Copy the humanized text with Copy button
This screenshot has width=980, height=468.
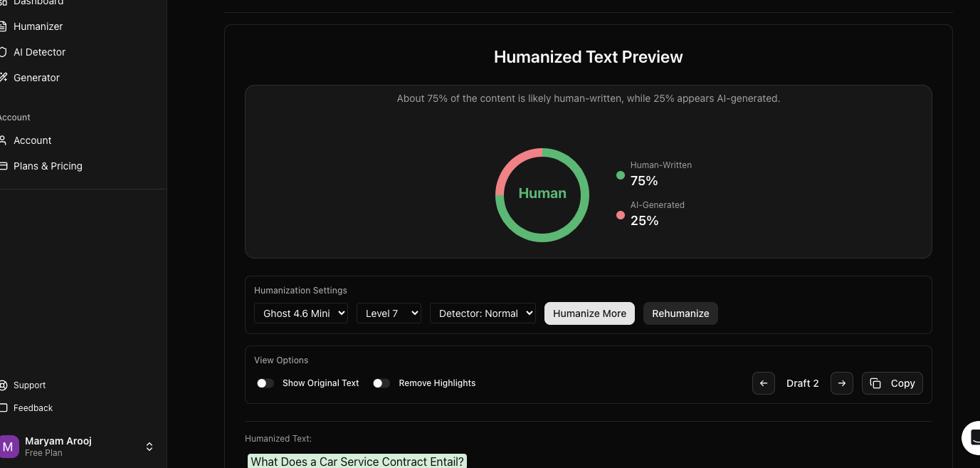coord(892,383)
